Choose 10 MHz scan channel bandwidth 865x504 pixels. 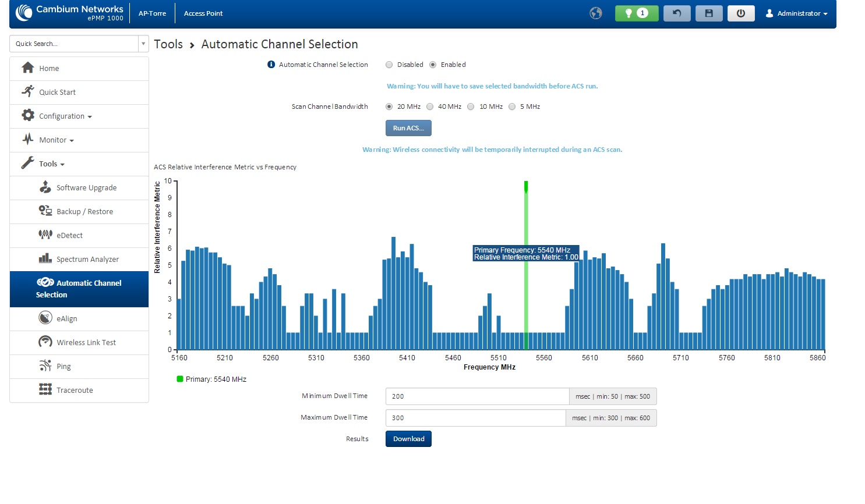pos(471,107)
